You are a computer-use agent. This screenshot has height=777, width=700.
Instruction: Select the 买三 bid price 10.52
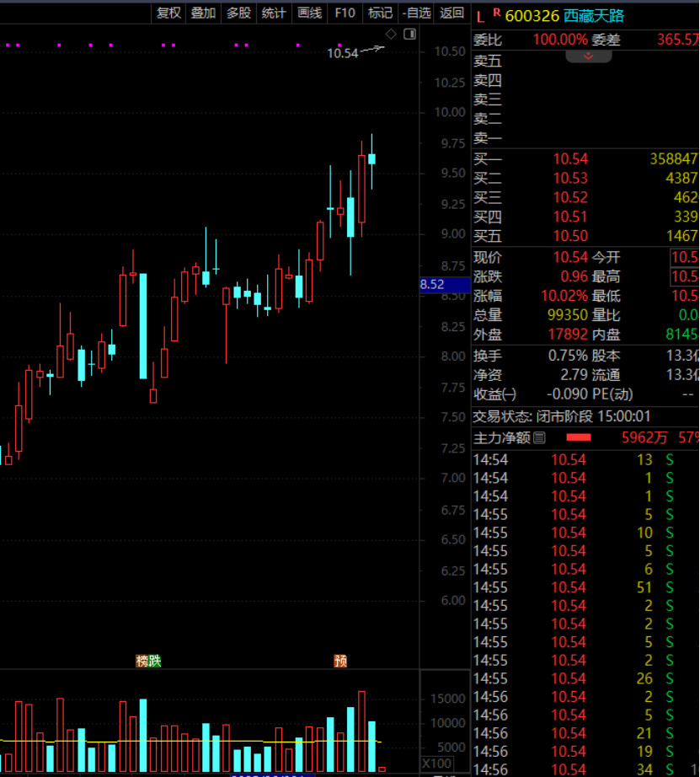pos(570,197)
